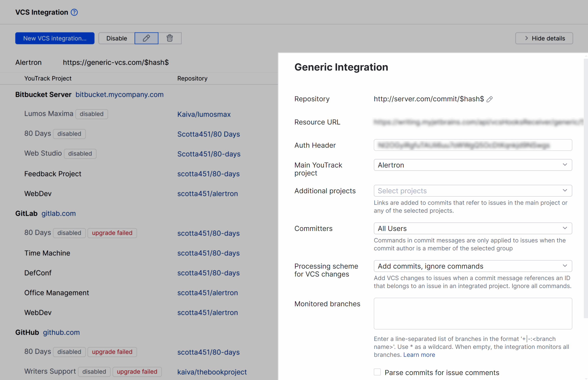Edit Repository URL with pencil icon
The height and width of the screenshot is (380, 588).
click(x=489, y=99)
